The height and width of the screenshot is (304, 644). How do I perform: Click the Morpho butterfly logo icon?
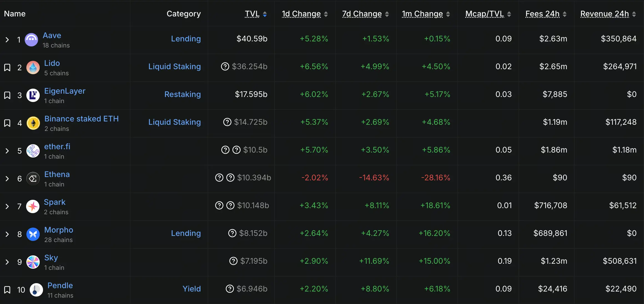coord(33,234)
